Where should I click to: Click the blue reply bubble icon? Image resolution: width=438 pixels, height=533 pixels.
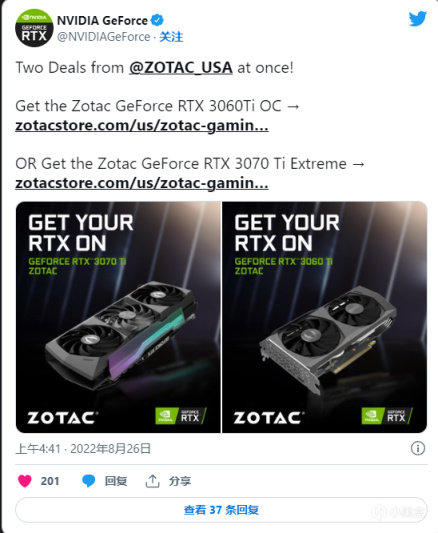[x=89, y=481]
